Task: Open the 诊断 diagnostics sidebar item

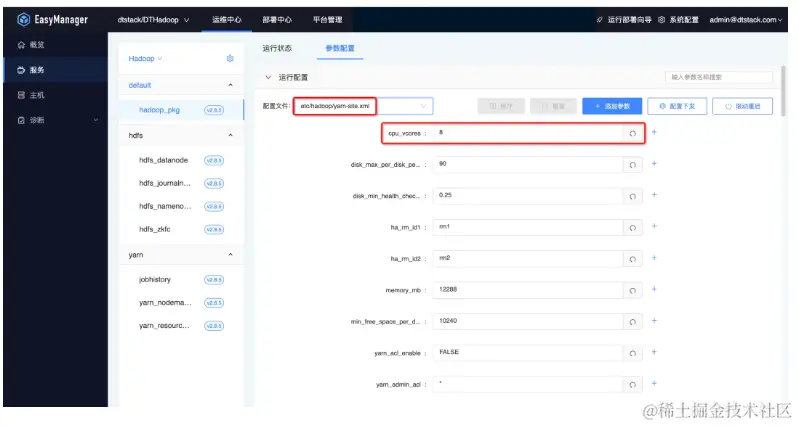Action: coord(55,120)
